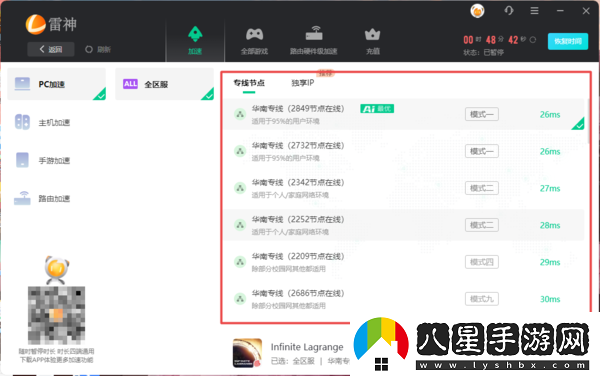The height and width of the screenshot is (376, 600).
Task: Switch to the 专线节点 tab
Action: point(249,83)
